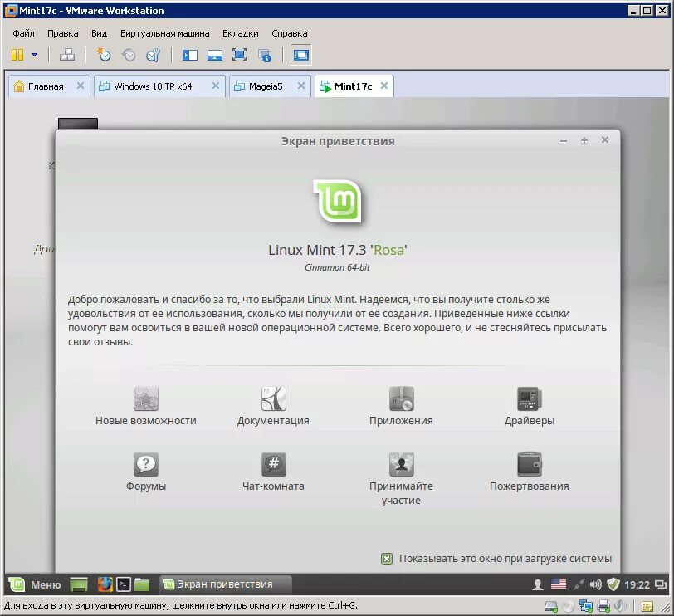Image resolution: width=674 pixels, height=616 pixels.
Task: Open the window list applet beside the clock
Action: tap(660, 584)
